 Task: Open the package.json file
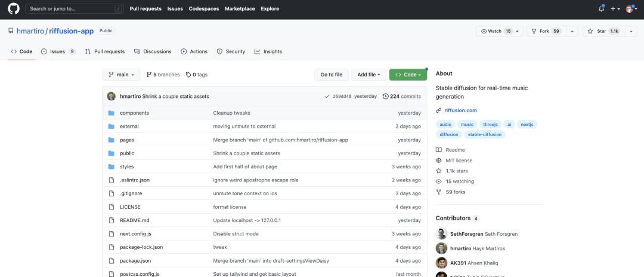135,260
